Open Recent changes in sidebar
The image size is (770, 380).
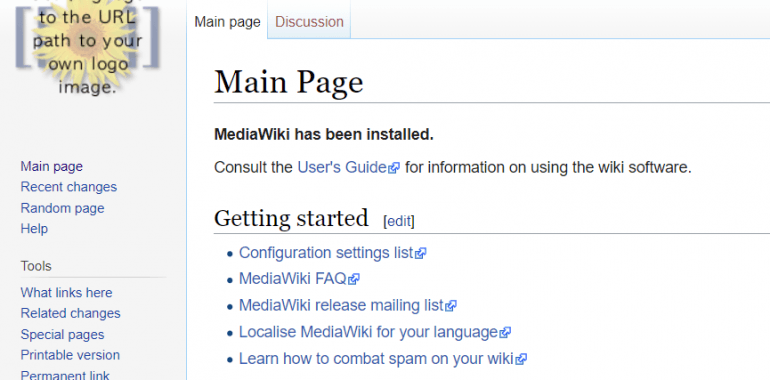(69, 187)
